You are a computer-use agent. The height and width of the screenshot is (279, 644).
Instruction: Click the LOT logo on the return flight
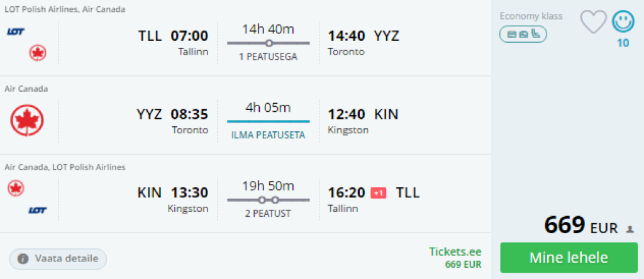(37, 210)
